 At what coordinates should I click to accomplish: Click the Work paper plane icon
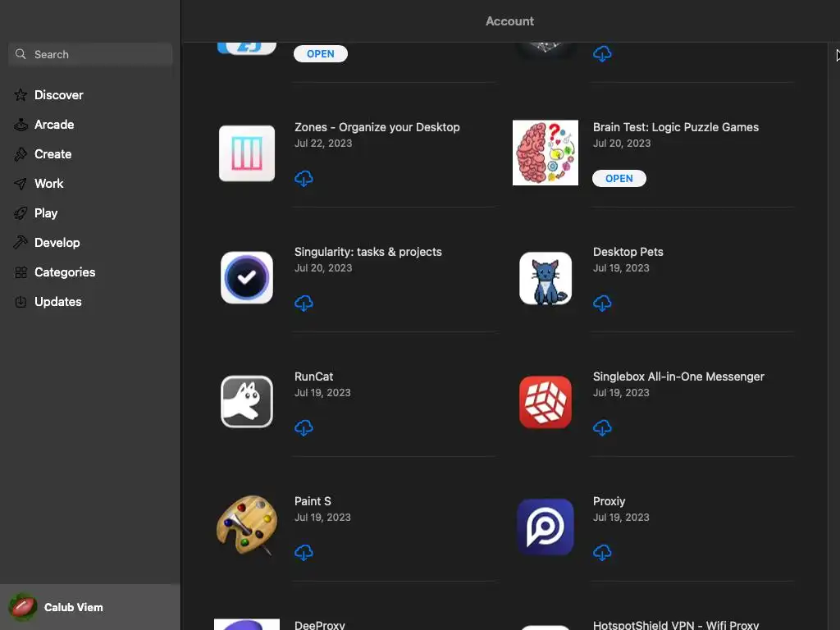21,184
